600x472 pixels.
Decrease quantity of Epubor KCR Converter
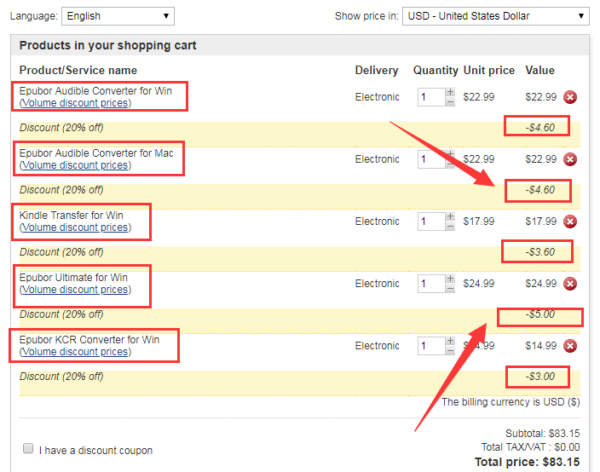(x=450, y=351)
